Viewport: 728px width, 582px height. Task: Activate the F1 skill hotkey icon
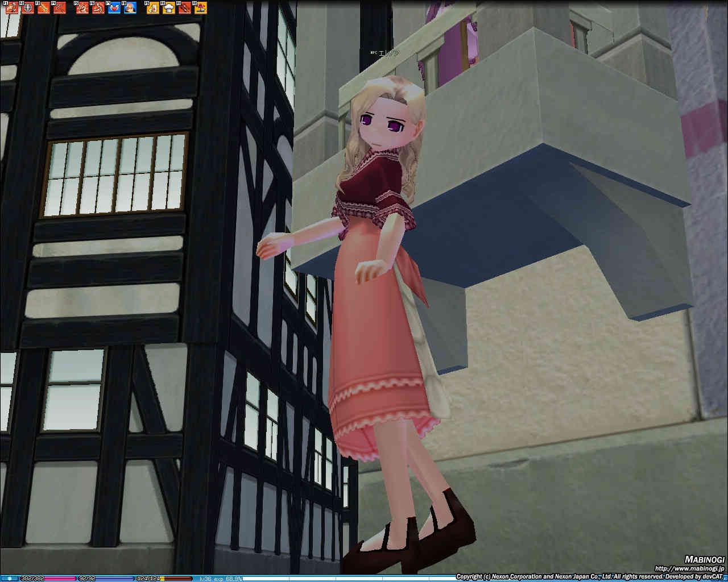[x=12, y=7]
